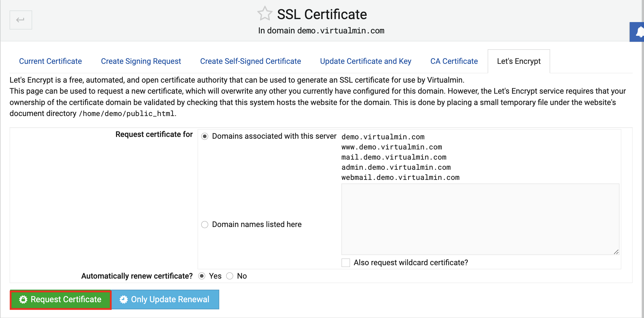This screenshot has height=318, width=644.
Task: Enable Also request wildcard certificate
Action: [x=346, y=263]
